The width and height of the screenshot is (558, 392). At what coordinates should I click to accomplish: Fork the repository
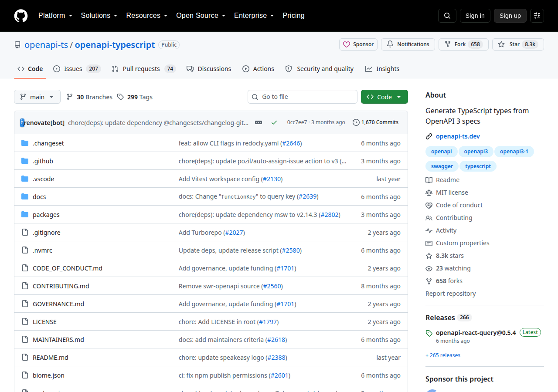(463, 44)
